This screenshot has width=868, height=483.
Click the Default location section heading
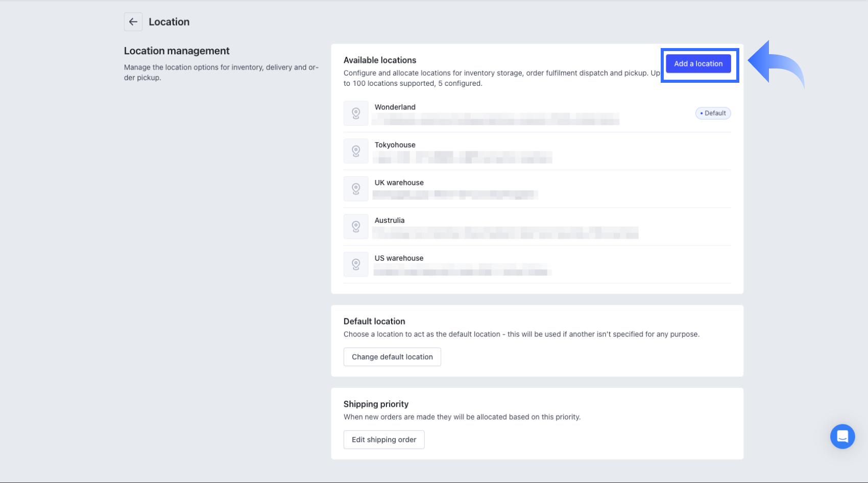374,321
